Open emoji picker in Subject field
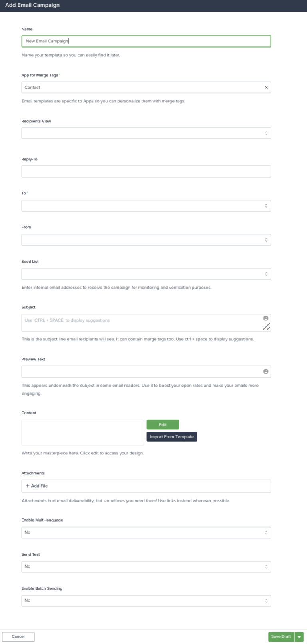The image size is (307, 644). tap(266, 318)
